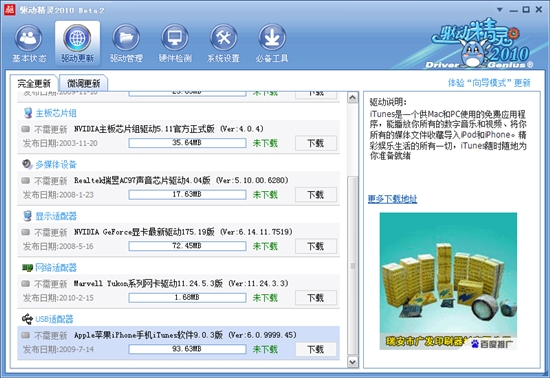
Task: Toggle checkbox for Marvell Yukon driver
Action: coord(25,283)
